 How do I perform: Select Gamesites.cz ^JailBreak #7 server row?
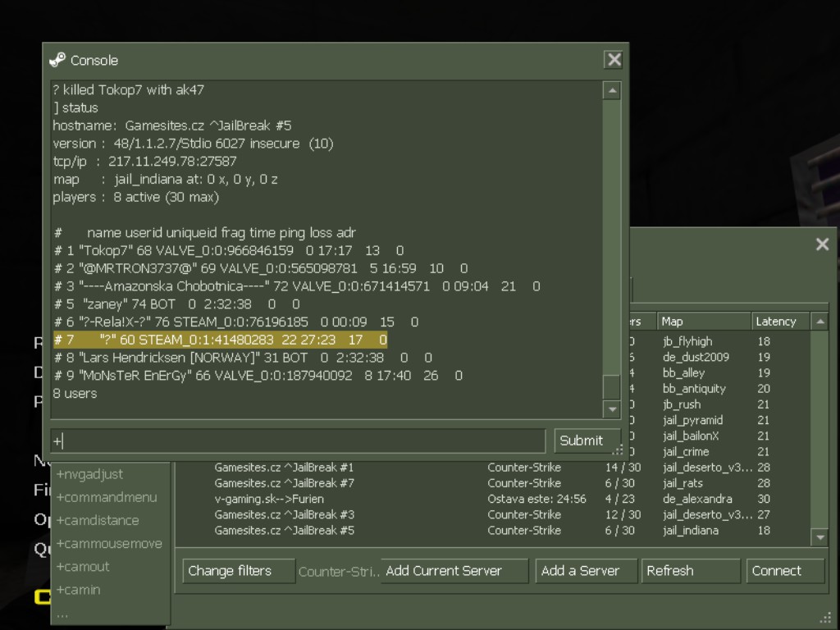[493, 483]
